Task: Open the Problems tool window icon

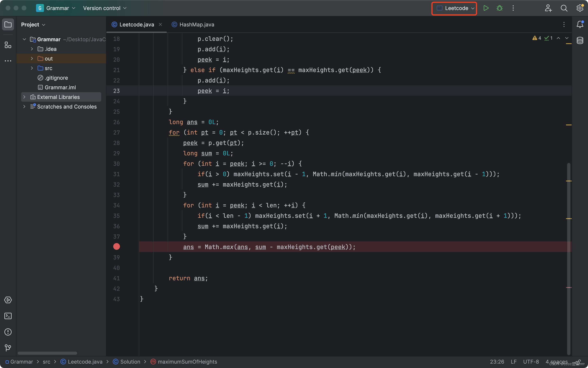Action: coord(8,332)
